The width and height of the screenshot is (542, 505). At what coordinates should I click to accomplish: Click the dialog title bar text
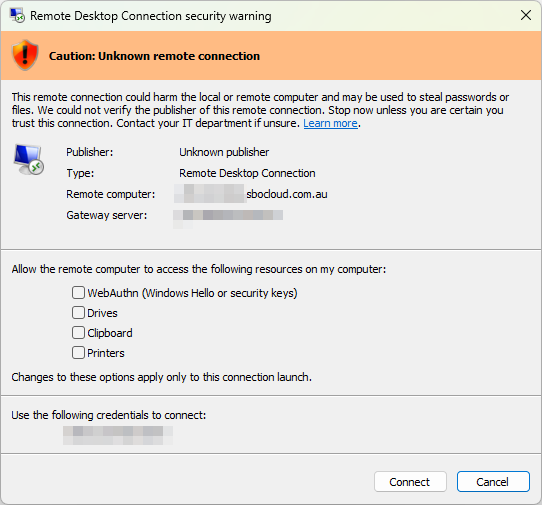[x=151, y=16]
